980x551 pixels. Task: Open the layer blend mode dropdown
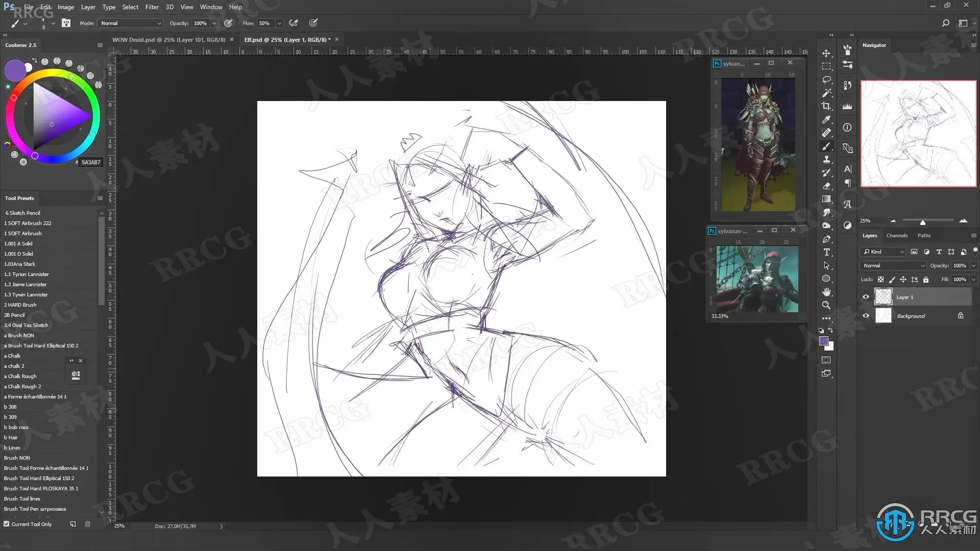tap(893, 265)
